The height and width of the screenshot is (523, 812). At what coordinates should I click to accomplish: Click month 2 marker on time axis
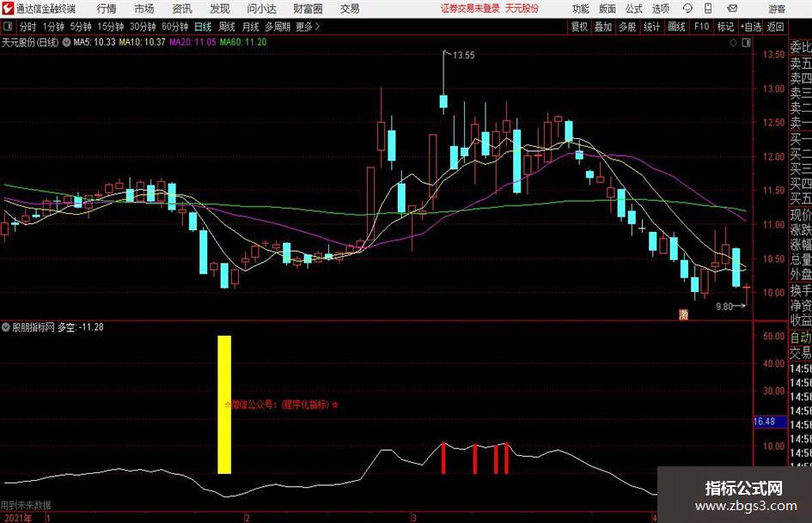click(x=247, y=518)
